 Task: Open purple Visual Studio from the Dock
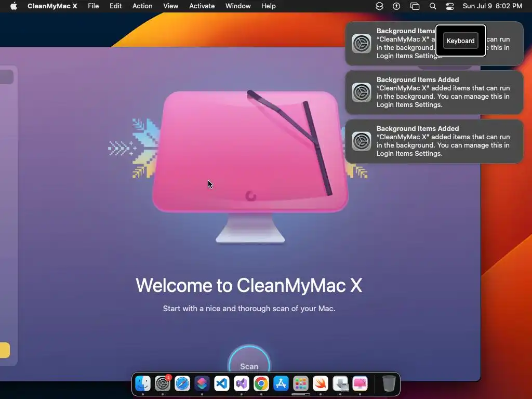[x=241, y=384]
